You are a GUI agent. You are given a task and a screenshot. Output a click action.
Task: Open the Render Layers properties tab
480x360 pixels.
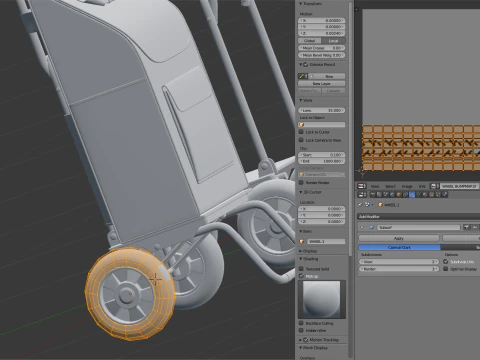379,194
